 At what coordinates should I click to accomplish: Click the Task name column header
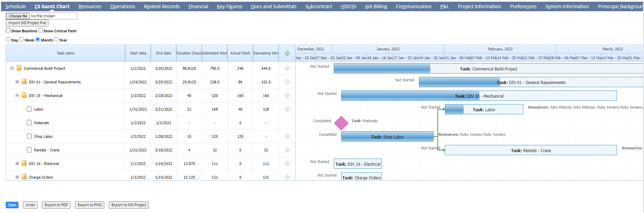(65, 53)
